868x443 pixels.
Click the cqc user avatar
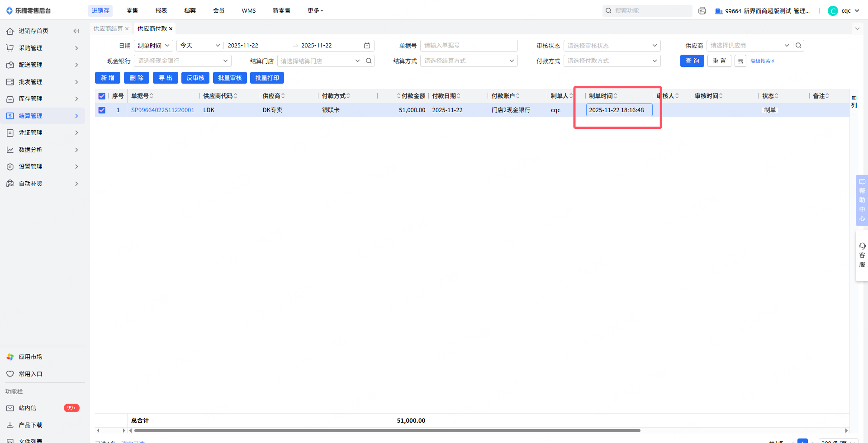(833, 11)
